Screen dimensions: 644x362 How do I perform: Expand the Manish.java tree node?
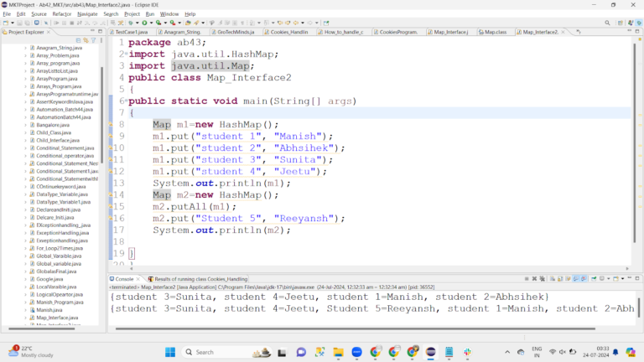coord(27,309)
